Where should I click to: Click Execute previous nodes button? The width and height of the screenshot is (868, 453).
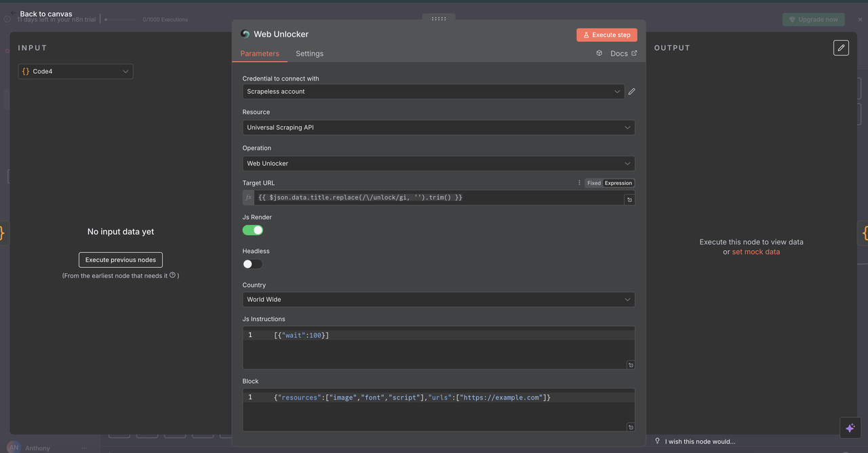point(121,260)
